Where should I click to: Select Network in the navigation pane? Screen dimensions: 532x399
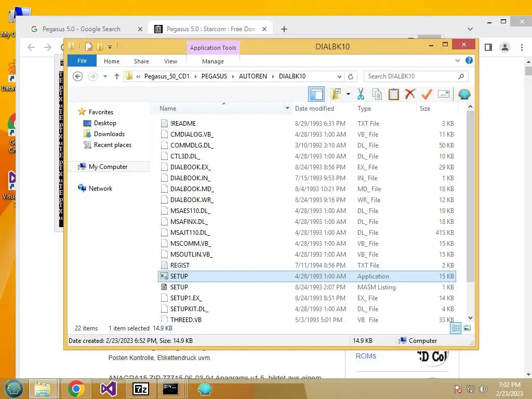[x=100, y=188]
